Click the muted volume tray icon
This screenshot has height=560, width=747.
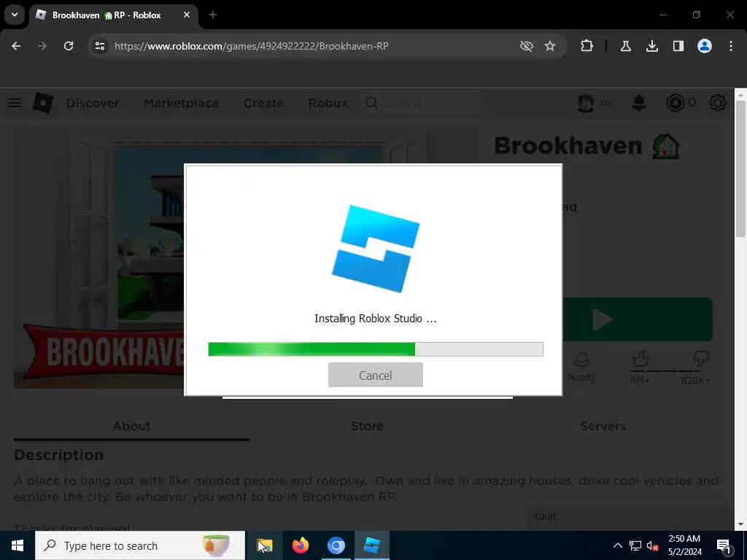652,545
